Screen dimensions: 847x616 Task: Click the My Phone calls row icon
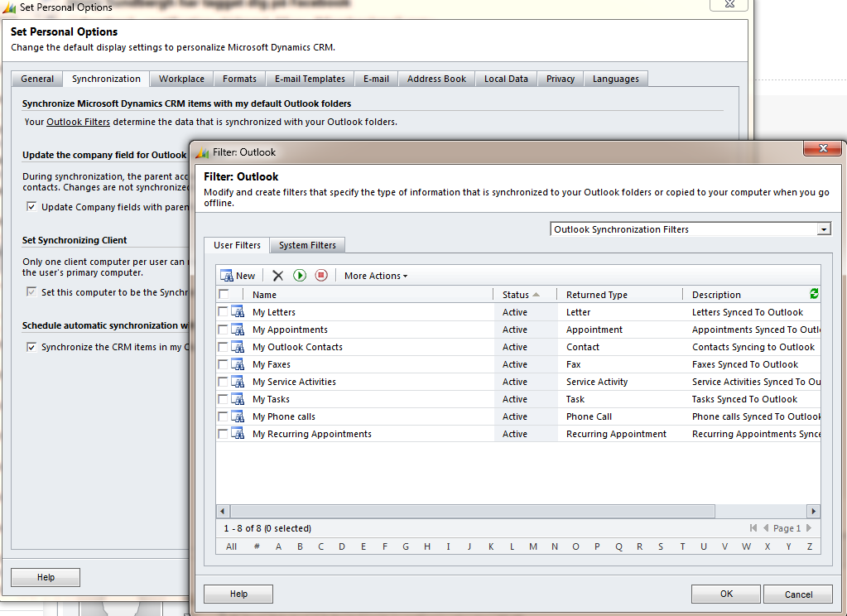coord(238,416)
